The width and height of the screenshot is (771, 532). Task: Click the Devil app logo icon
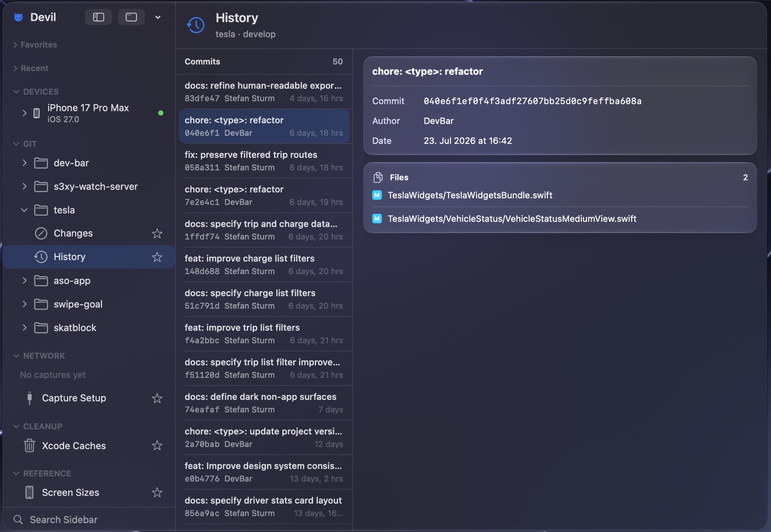(18, 17)
